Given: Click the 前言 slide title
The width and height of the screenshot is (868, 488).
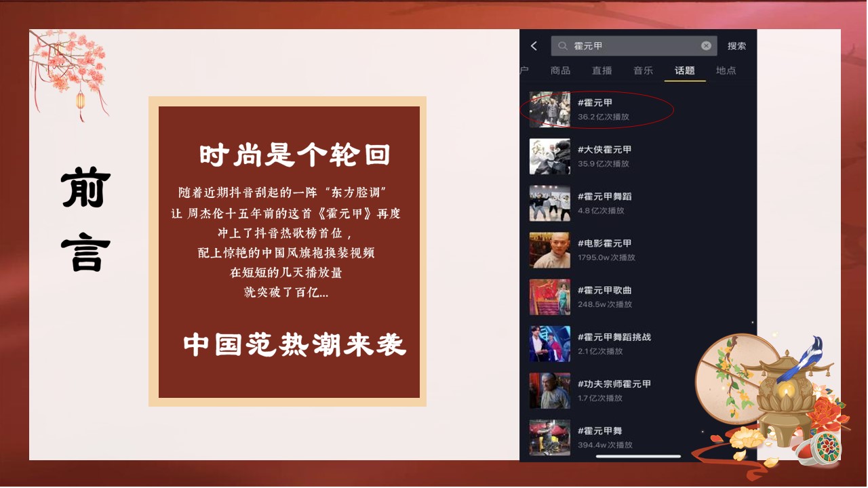Looking at the screenshot, I should click(85, 220).
